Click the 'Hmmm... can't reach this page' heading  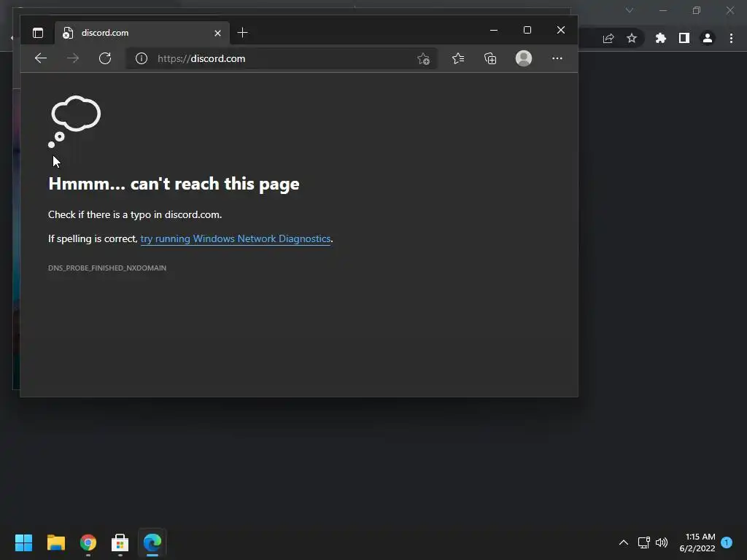[174, 184]
